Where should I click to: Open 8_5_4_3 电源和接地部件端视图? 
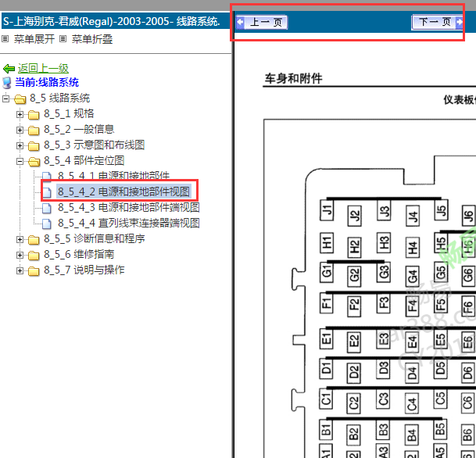point(129,207)
